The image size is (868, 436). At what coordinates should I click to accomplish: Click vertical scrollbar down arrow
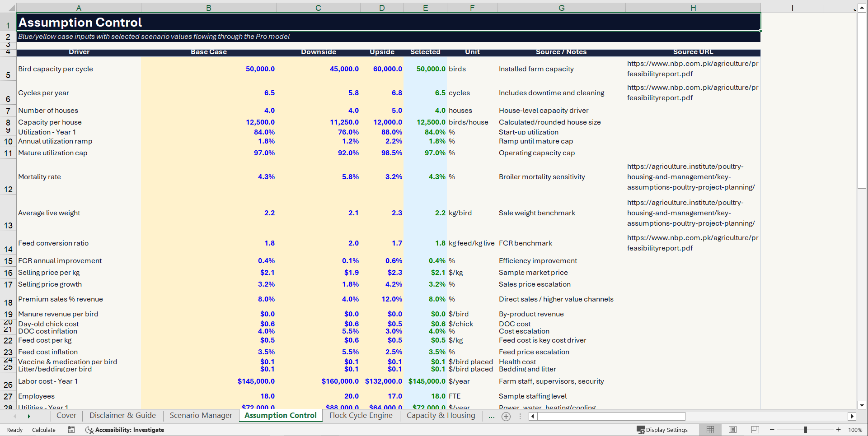pos(862,405)
